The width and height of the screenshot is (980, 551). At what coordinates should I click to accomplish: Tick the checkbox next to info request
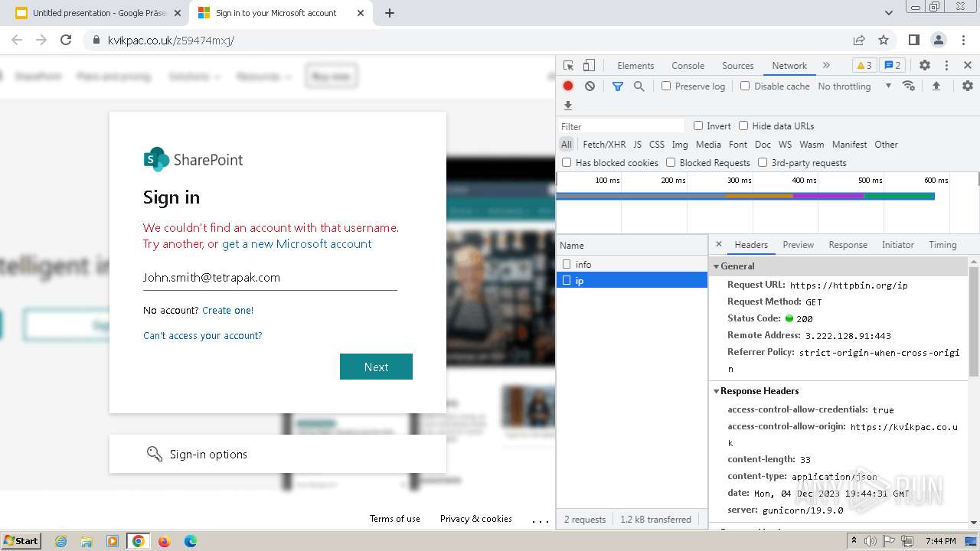(567, 264)
